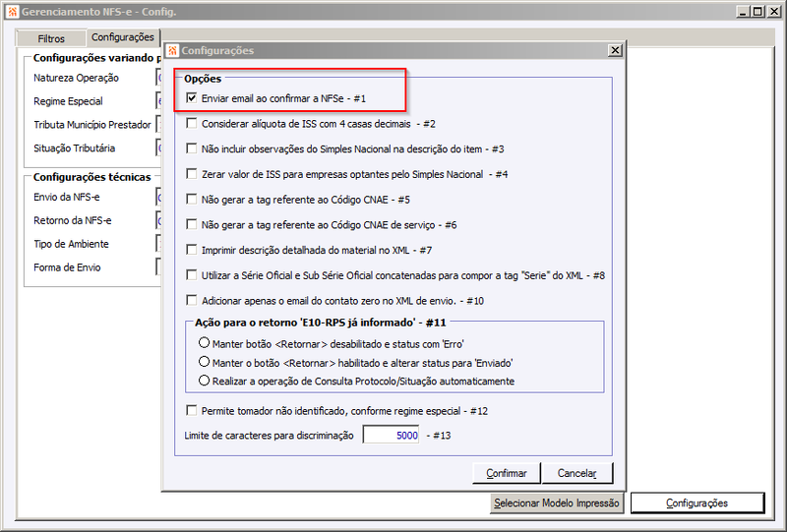The width and height of the screenshot is (787, 532).
Task: Switch to the Filtros tab
Action: [x=51, y=38]
